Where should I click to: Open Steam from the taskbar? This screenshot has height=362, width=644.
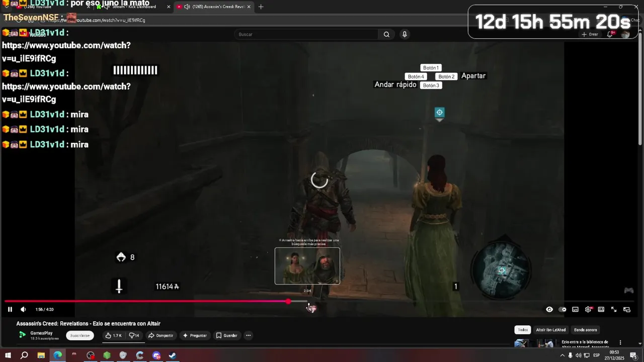coord(172,355)
